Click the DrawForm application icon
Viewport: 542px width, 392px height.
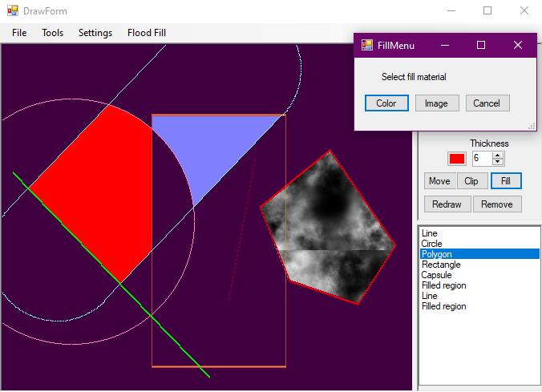[13, 11]
